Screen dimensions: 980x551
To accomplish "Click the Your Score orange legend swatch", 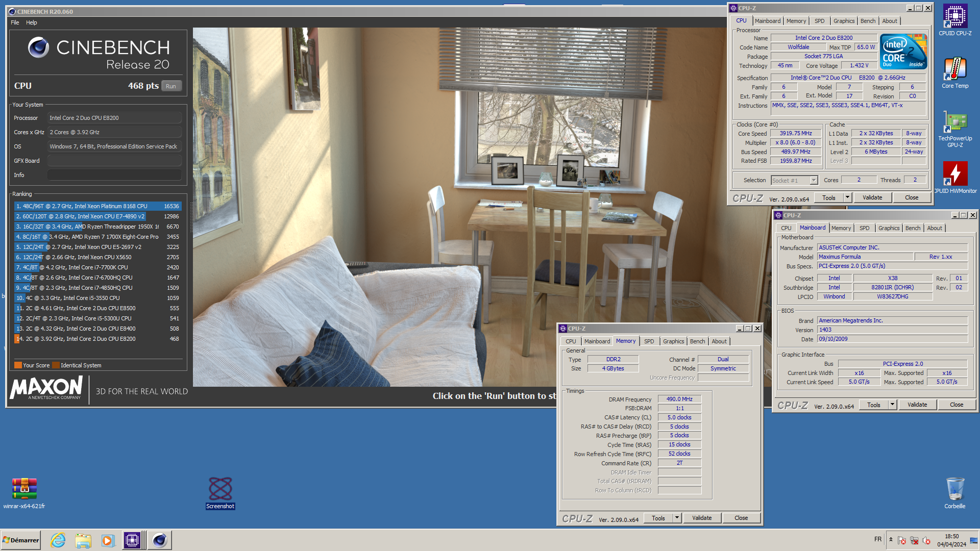I will point(18,365).
